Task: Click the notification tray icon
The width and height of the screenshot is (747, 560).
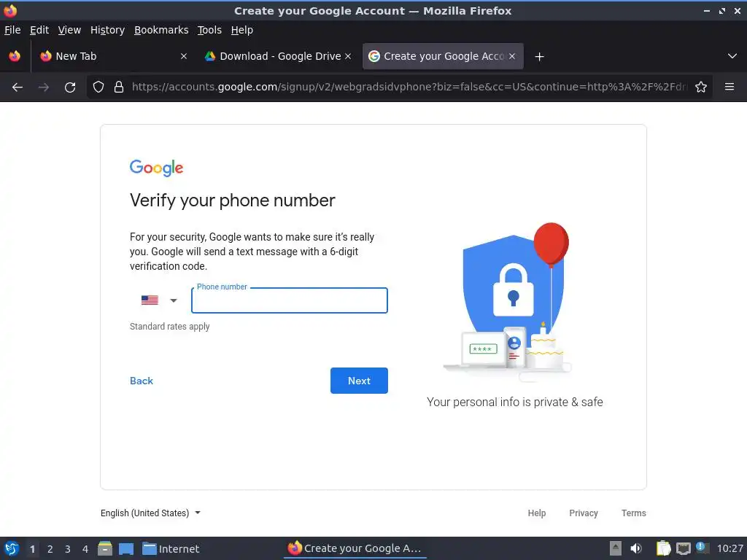Action: tap(703, 548)
